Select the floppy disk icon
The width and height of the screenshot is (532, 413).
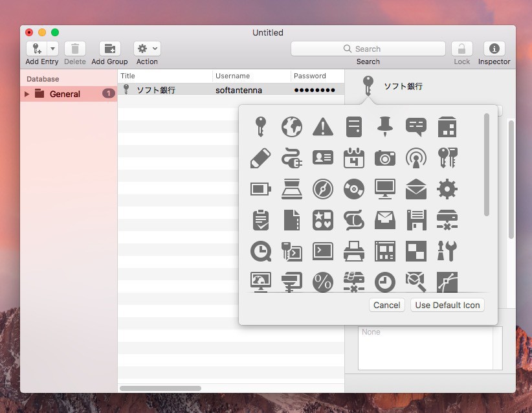[x=416, y=220]
